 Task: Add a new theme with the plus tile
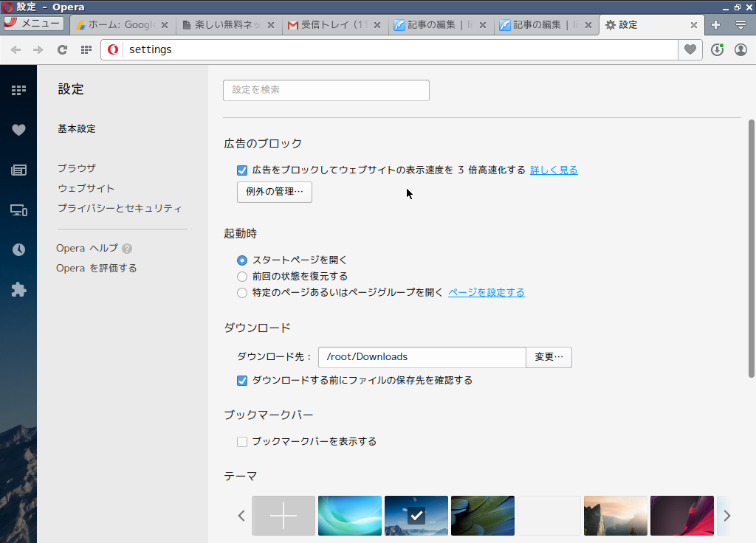point(283,516)
